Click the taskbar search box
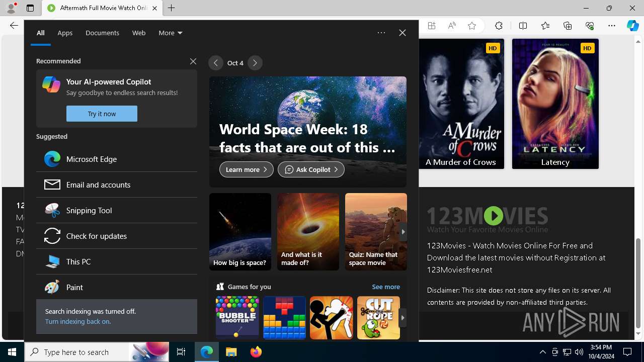The width and height of the screenshot is (644, 362). click(x=97, y=352)
